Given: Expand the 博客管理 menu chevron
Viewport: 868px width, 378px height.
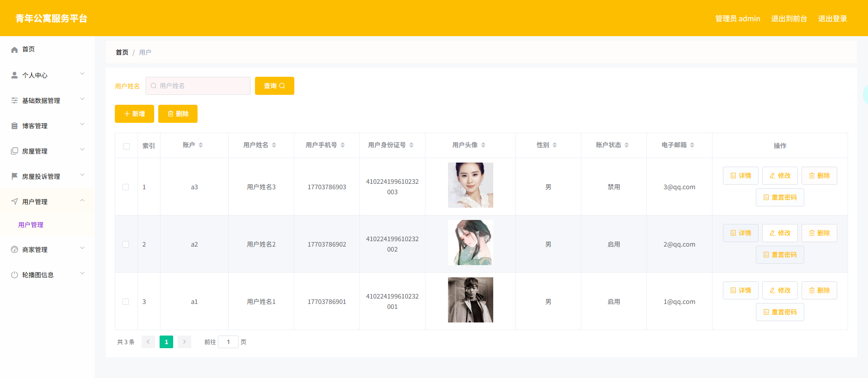Looking at the screenshot, I should point(82,124).
